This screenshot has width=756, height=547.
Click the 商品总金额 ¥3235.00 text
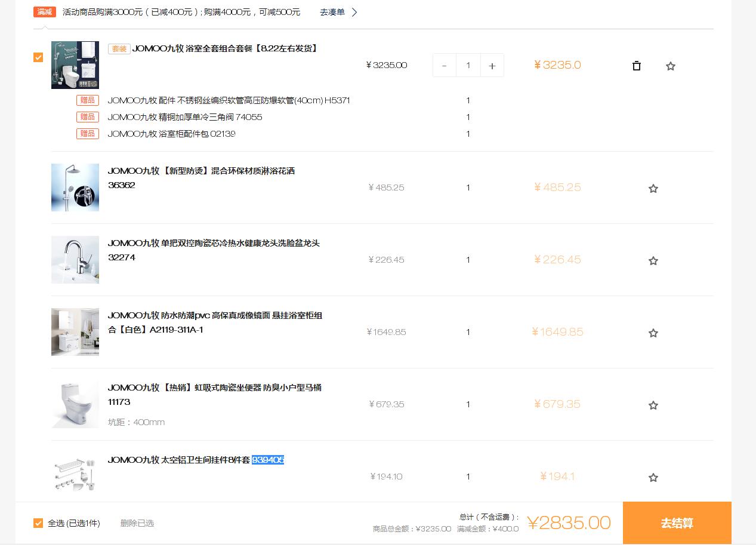[x=412, y=528]
